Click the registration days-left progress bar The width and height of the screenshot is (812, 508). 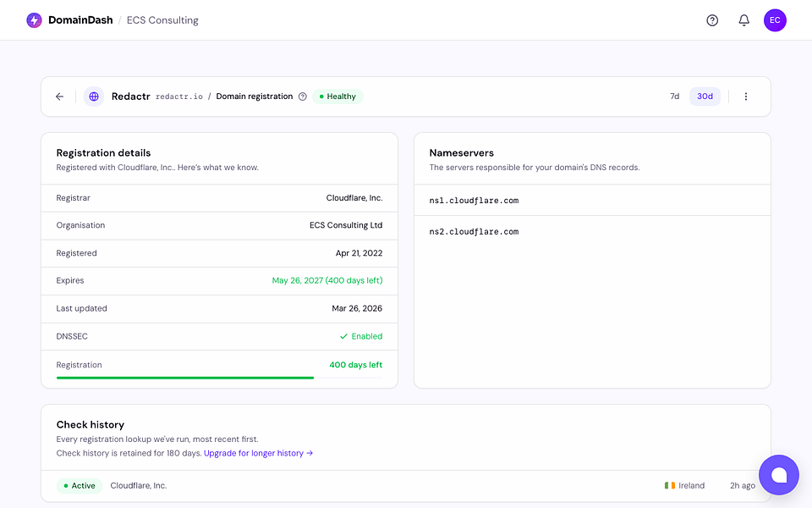220,378
